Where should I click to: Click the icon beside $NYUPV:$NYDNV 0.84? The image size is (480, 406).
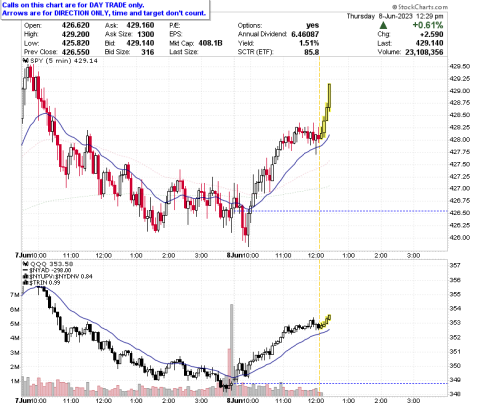click(25, 277)
